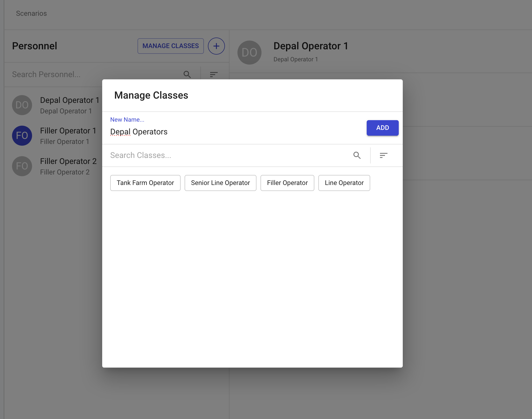Select the Filler Operator class chip

tap(287, 183)
